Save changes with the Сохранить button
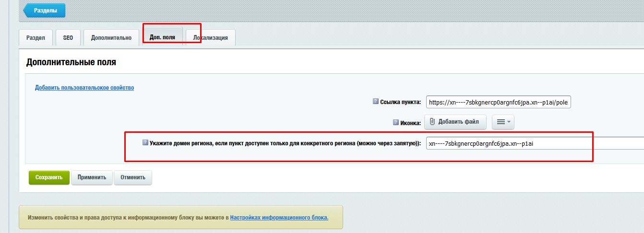Screen dimensions: 644x233 tap(49, 177)
